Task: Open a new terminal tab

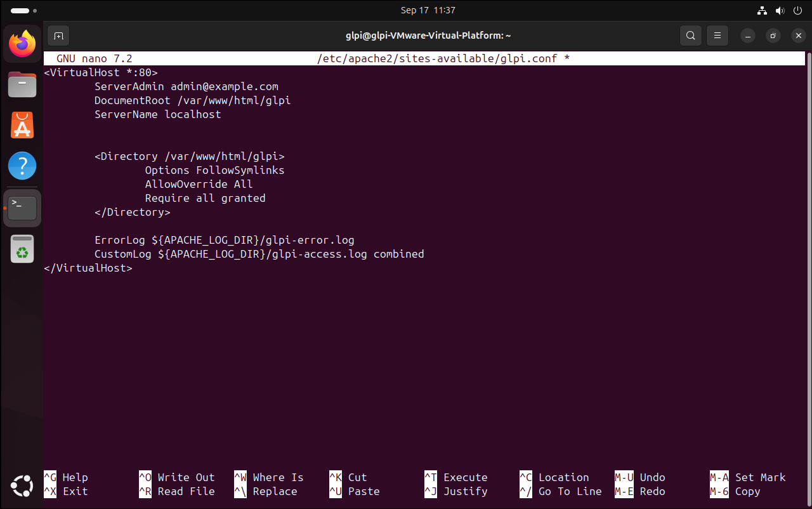Action: pyautogui.click(x=58, y=36)
